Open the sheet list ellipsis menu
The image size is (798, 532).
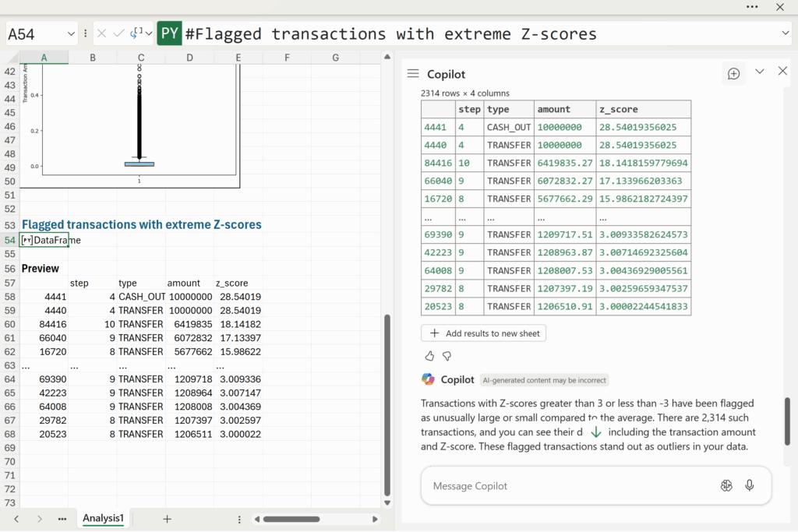[x=62, y=518]
